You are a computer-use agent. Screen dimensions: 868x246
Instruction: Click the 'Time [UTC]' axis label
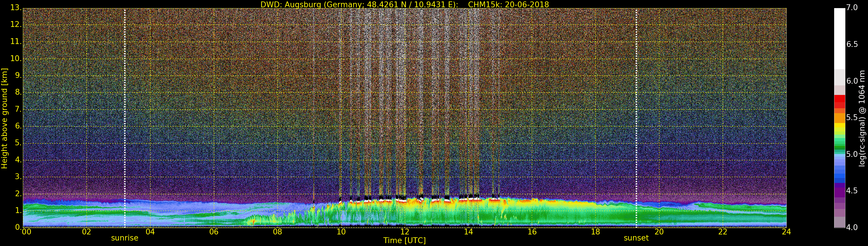pyautogui.click(x=404, y=241)
